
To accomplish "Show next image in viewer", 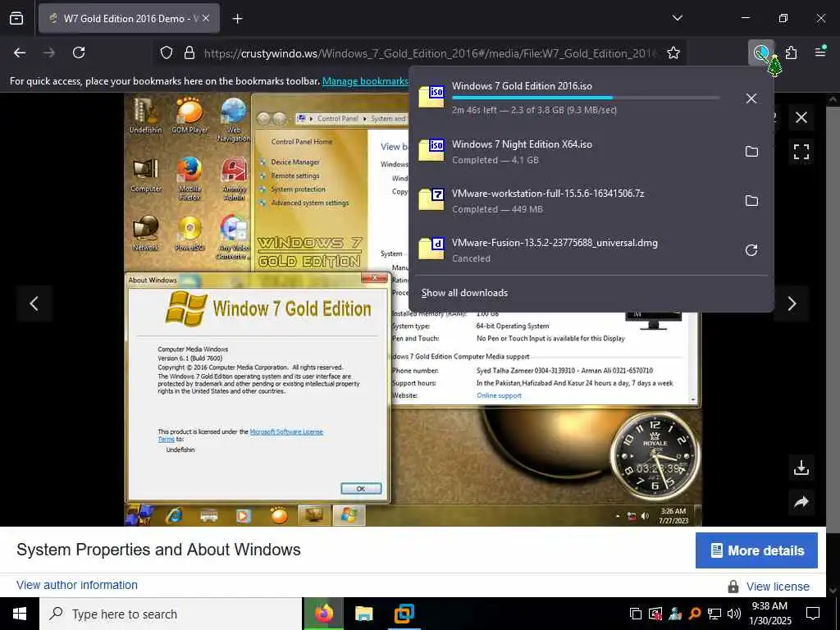I will tap(792, 304).
